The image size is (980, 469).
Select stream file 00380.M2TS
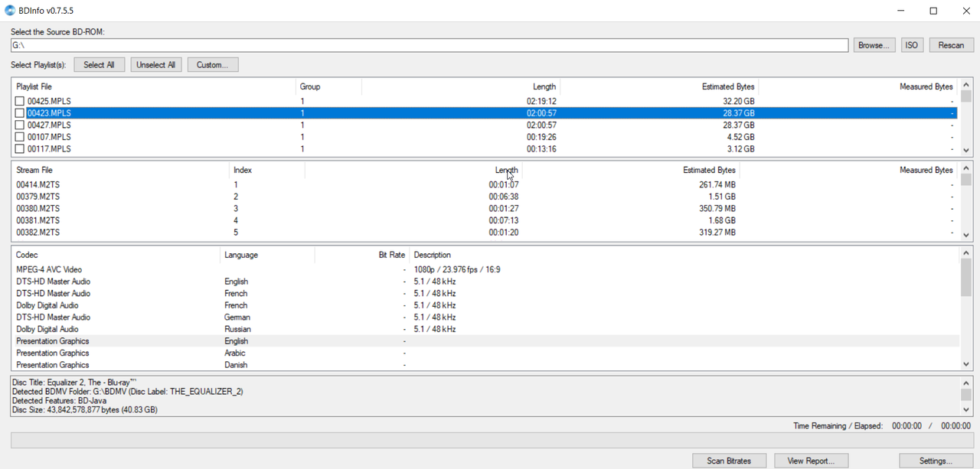tap(485, 208)
